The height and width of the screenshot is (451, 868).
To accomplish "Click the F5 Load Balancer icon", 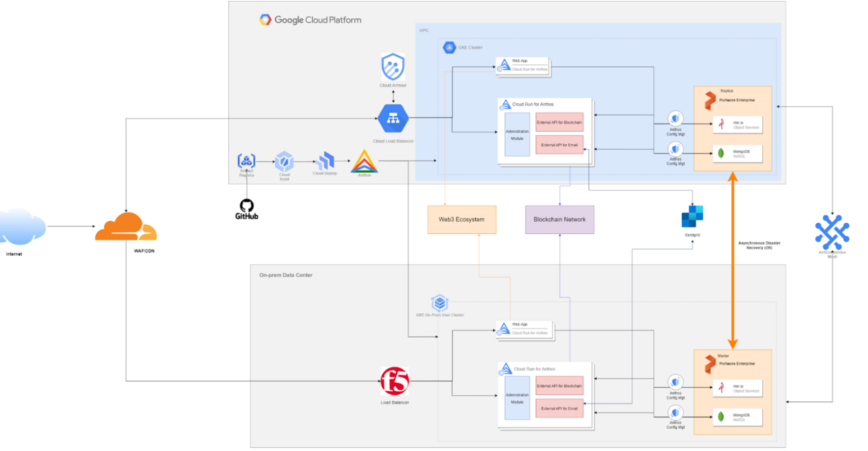I will tap(394, 381).
